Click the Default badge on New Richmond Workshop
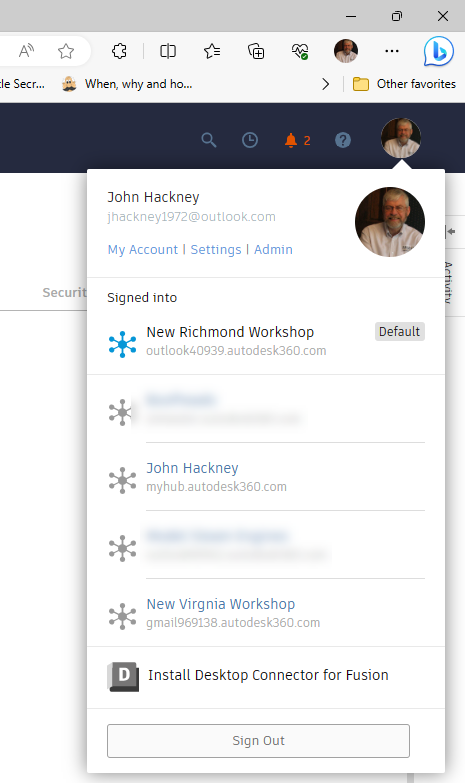This screenshot has height=783, width=465. tap(400, 332)
